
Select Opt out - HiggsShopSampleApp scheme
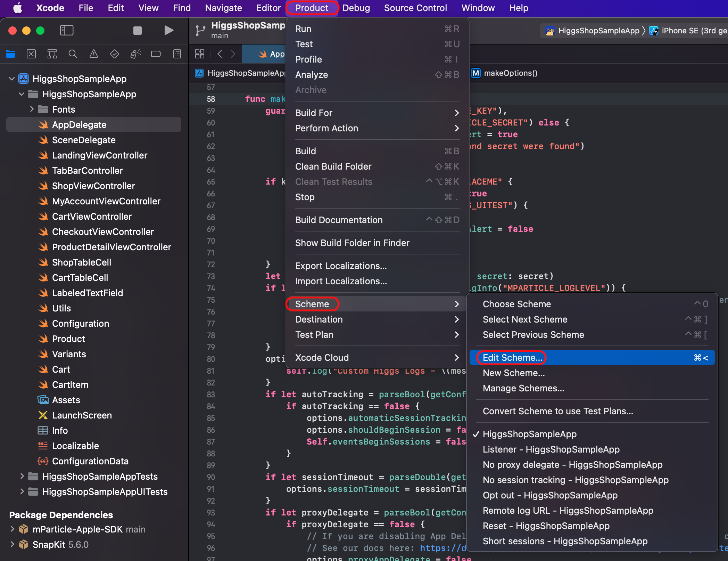592,495
